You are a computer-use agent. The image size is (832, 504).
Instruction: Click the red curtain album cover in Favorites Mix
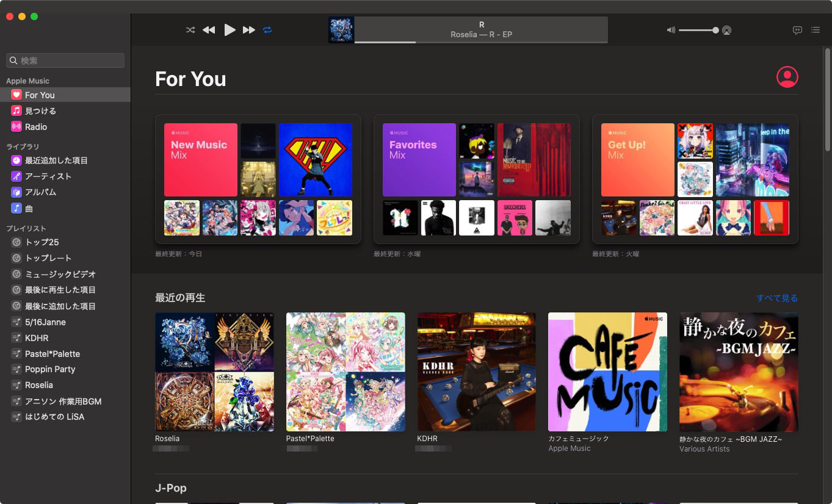point(534,160)
